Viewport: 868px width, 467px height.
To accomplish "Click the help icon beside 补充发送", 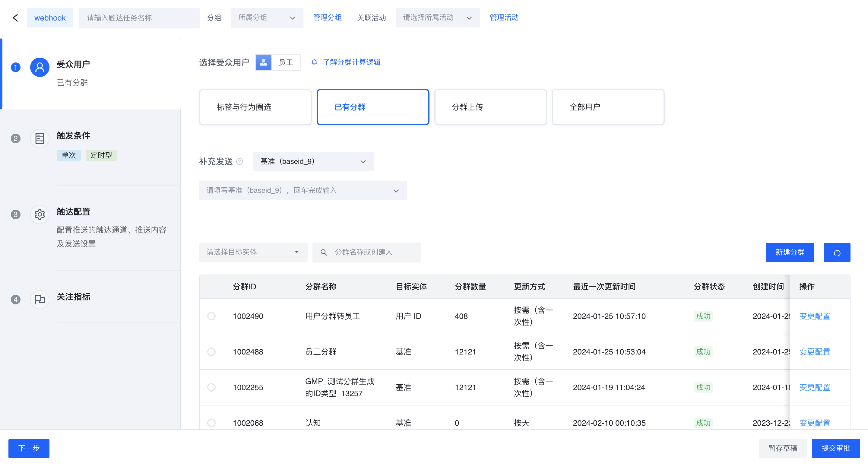I will [239, 161].
